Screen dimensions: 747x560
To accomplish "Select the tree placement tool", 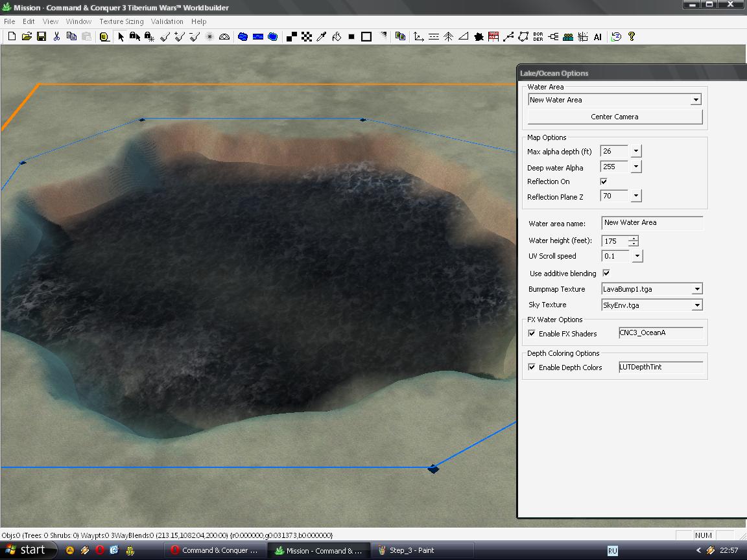I will coord(448,37).
